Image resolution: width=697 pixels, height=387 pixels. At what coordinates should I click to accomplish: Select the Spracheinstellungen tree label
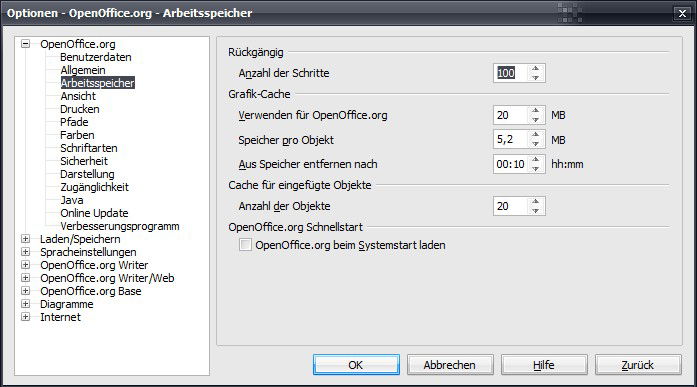coord(88,252)
